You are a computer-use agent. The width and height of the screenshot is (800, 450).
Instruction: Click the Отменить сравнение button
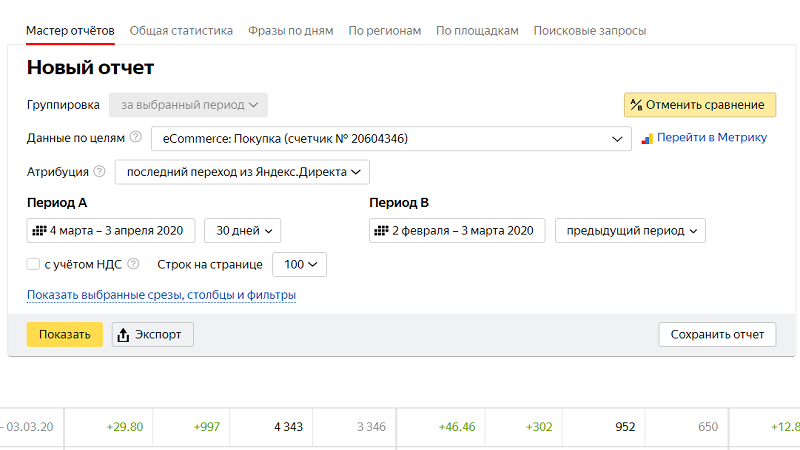(700, 105)
